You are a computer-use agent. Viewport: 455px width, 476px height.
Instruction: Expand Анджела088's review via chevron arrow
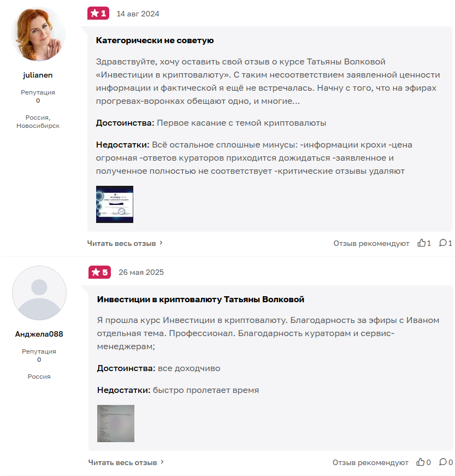[162, 462]
